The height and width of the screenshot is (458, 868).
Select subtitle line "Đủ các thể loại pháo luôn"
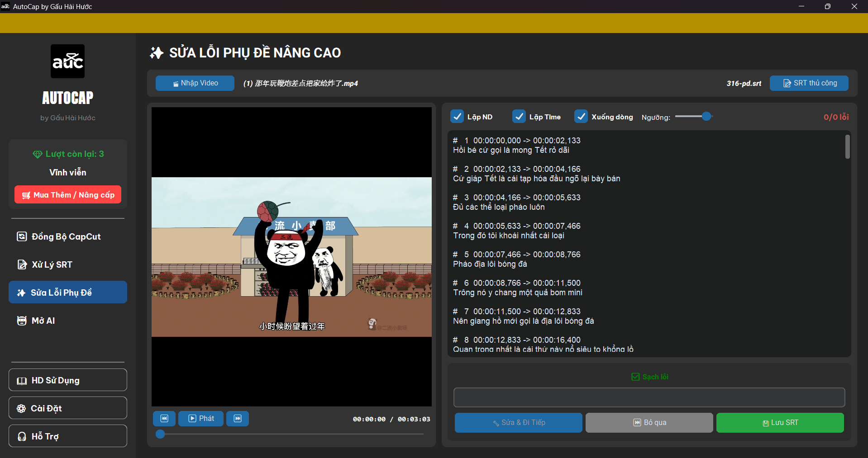499,207
